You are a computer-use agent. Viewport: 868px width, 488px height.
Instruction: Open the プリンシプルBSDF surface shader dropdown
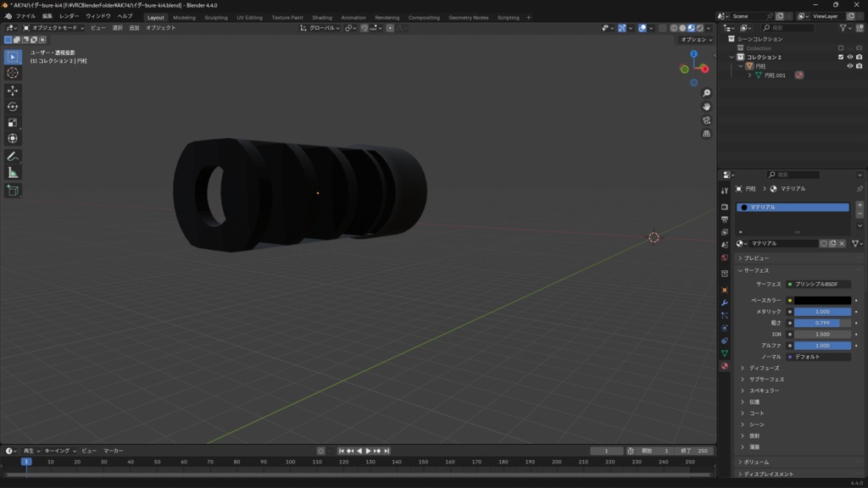(x=819, y=285)
